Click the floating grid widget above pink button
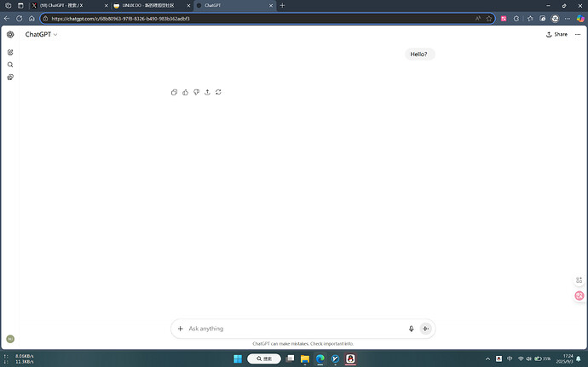 point(579,280)
